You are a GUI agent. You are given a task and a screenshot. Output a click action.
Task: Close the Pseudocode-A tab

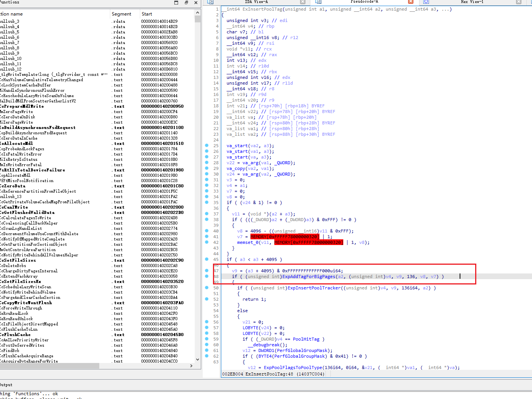tap(411, 2)
